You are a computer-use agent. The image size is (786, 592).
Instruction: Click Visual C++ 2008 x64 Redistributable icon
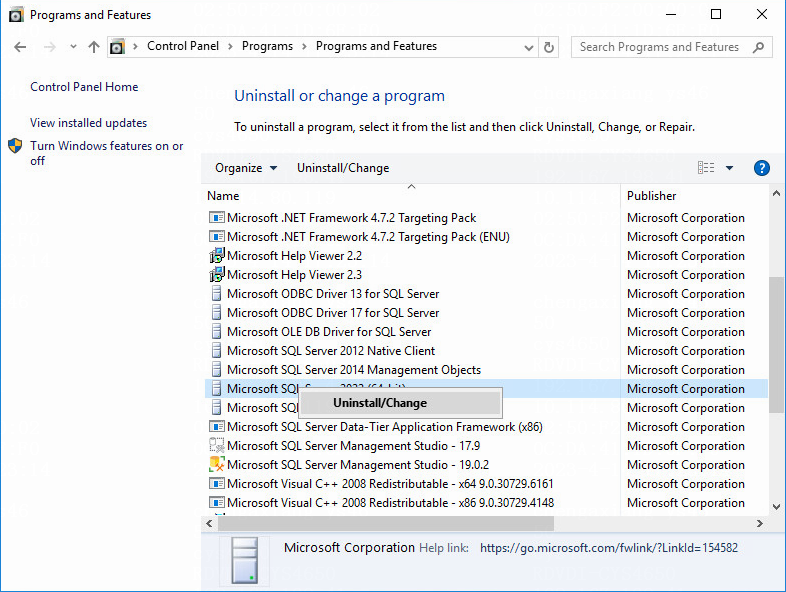tap(217, 484)
